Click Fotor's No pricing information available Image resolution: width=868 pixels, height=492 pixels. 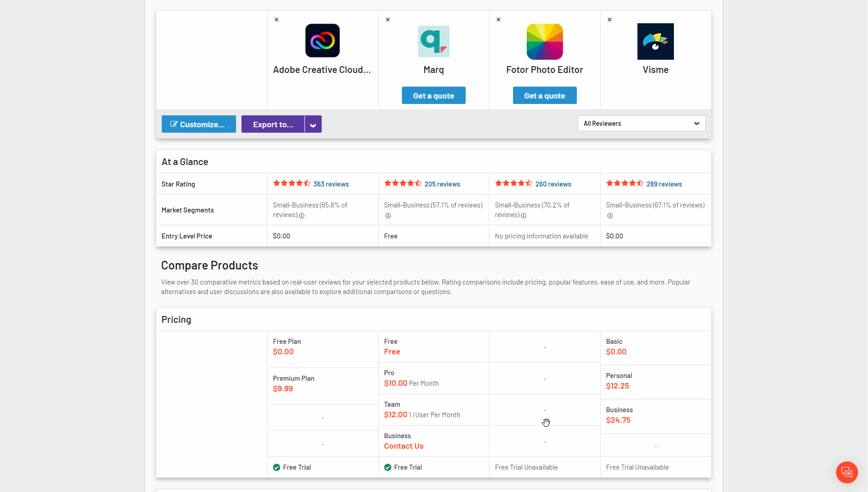point(541,236)
